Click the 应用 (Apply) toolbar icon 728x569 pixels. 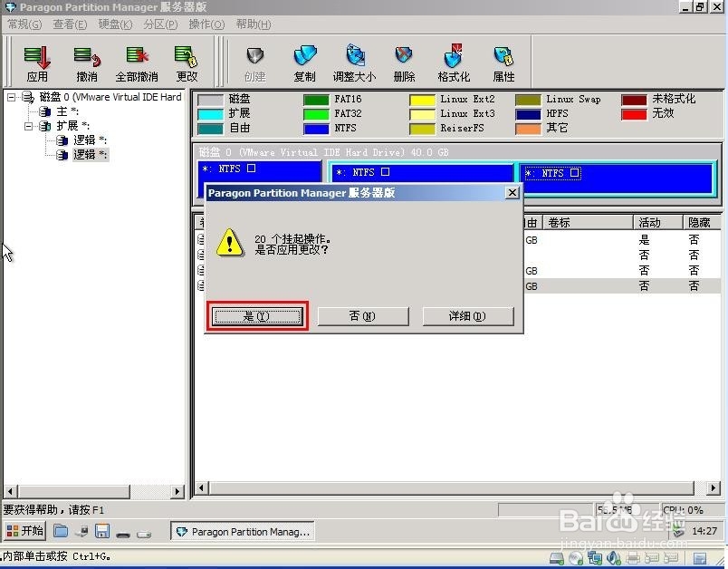tap(37, 63)
